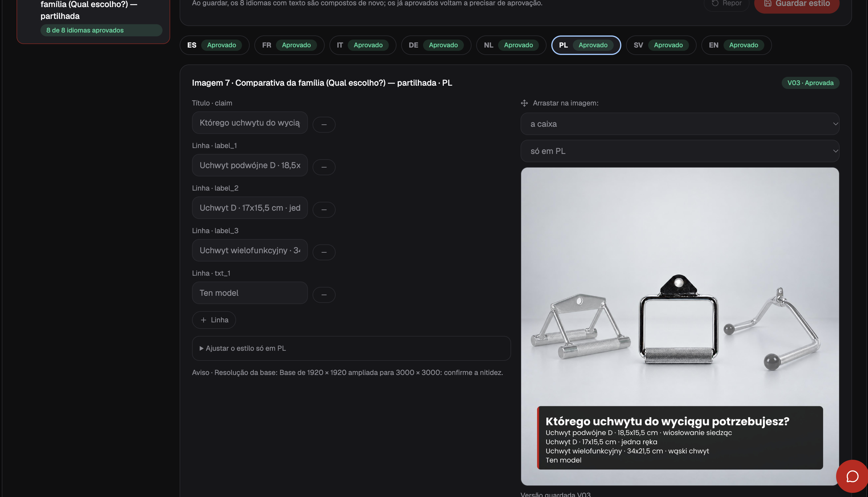Open the 'a caixa' dropdown
Viewport: 868px width, 497px height.
click(x=680, y=124)
